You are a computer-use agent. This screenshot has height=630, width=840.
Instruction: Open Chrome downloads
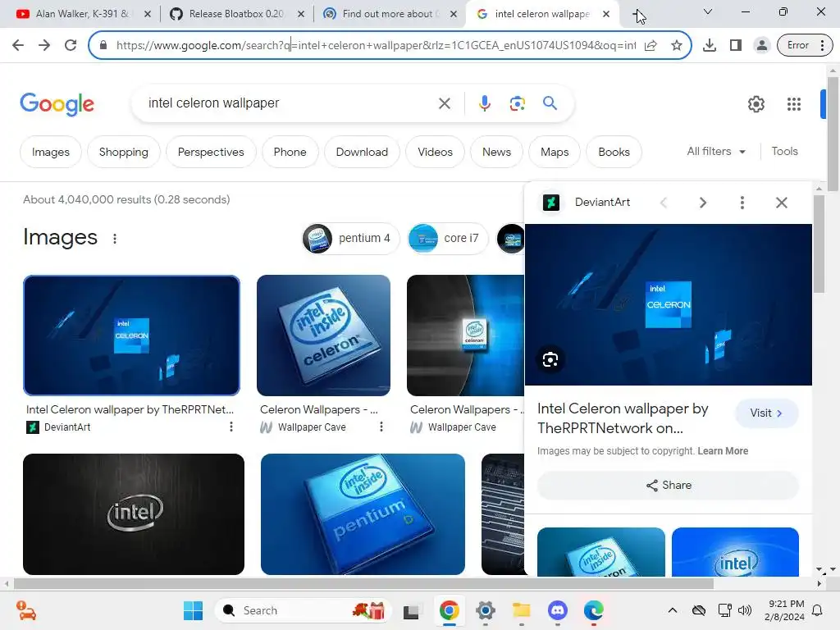[x=710, y=45]
